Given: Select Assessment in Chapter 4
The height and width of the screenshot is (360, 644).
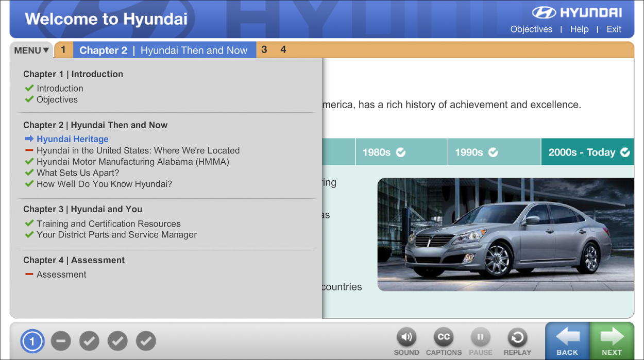Looking at the screenshot, I should click(x=61, y=275).
